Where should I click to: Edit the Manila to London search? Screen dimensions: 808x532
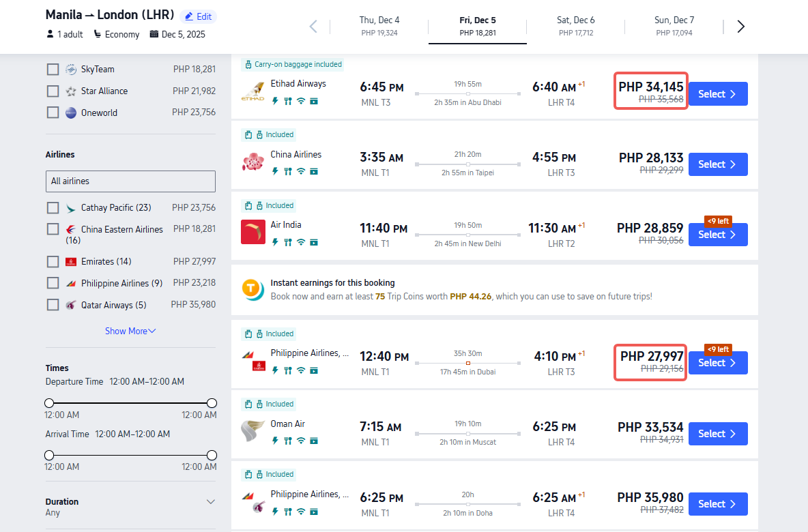[198, 16]
